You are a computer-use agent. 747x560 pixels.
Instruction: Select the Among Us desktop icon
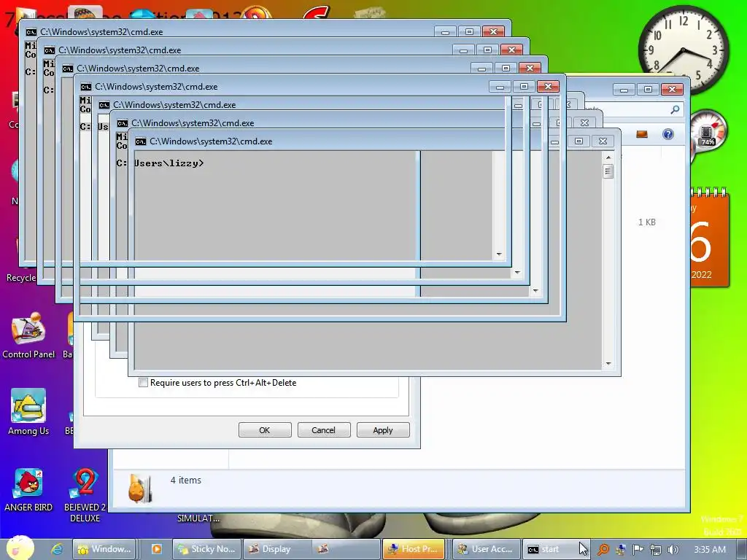(x=28, y=412)
